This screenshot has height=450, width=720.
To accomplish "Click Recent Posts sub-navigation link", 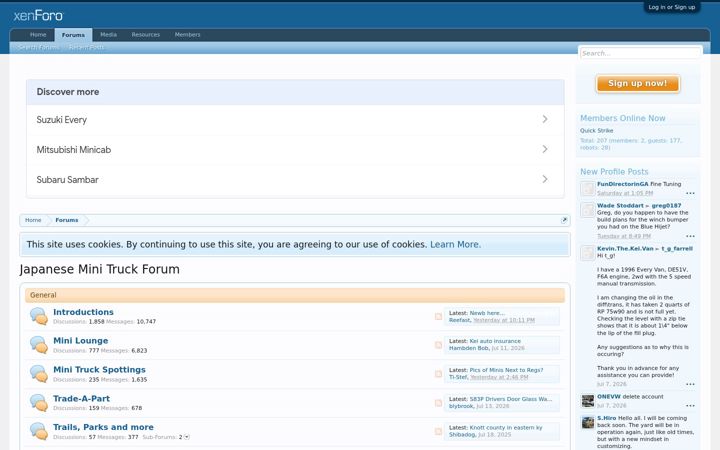I will click(86, 47).
